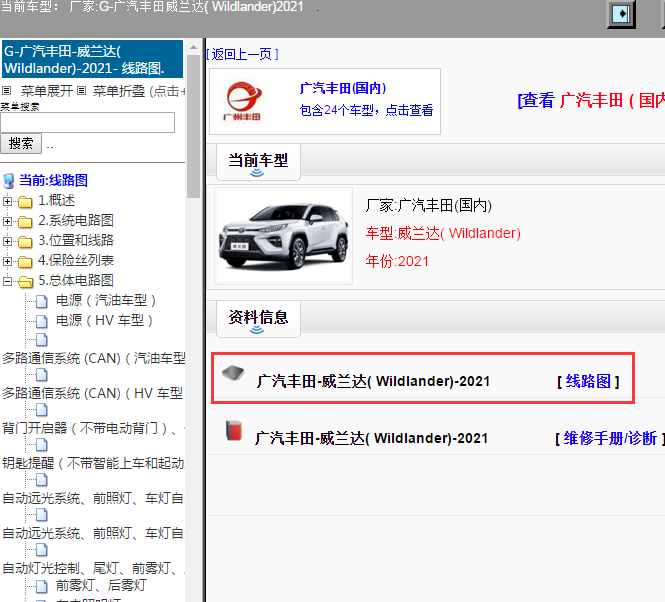Click 广汽丰田-威兰达(Wildlander)-2021 text in 维修手册 row

pyautogui.click(x=372, y=438)
